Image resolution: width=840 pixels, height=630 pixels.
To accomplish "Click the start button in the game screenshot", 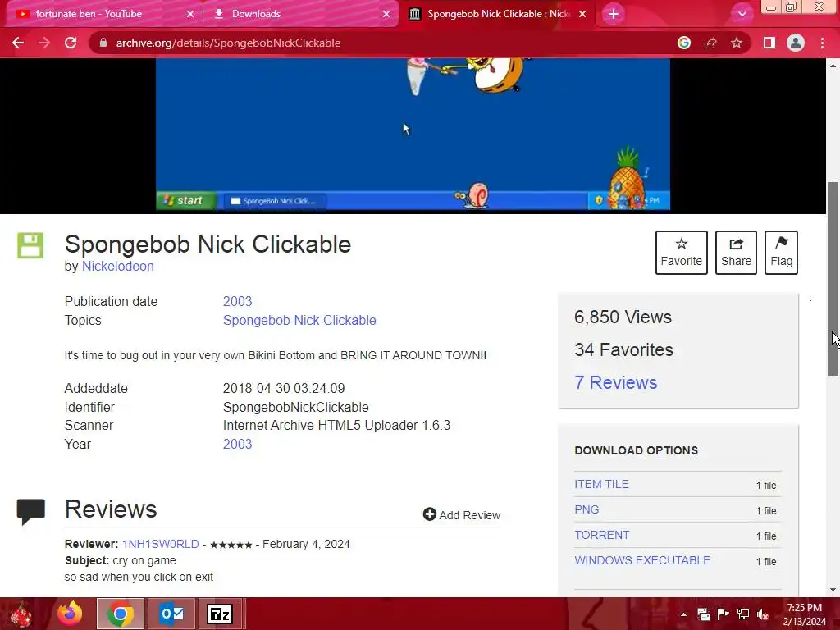I will (186, 200).
